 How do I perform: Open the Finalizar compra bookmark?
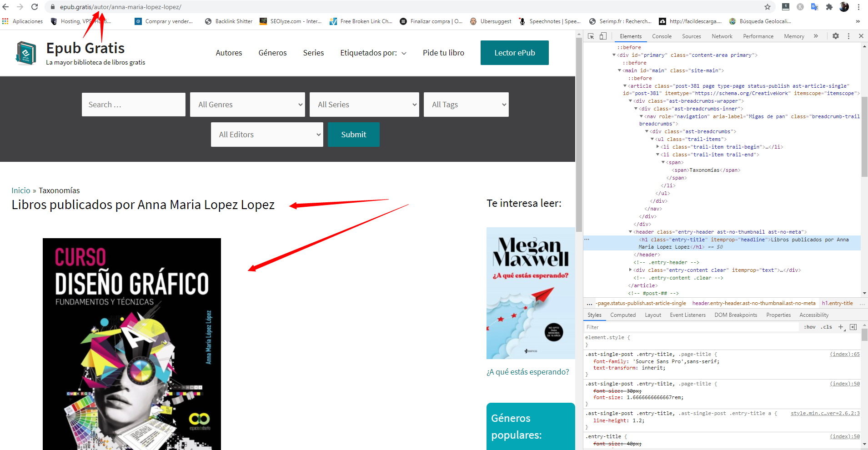click(x=431, y=21)
